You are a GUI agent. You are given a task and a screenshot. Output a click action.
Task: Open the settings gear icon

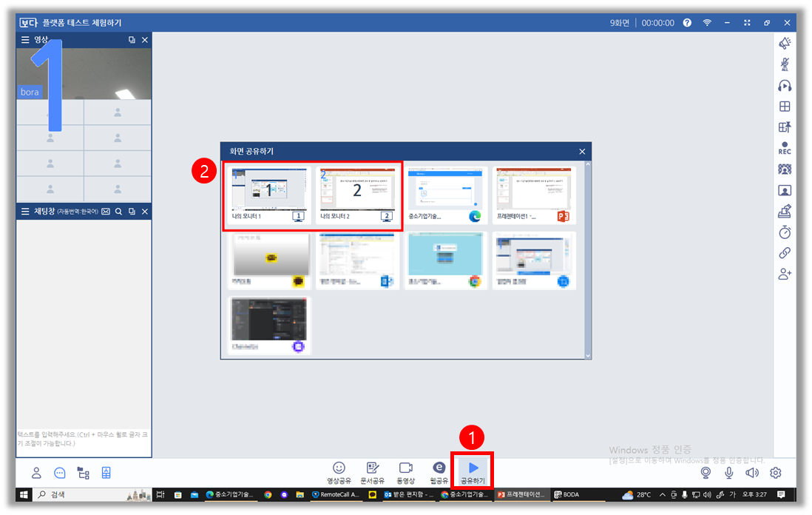click(775, 473)
